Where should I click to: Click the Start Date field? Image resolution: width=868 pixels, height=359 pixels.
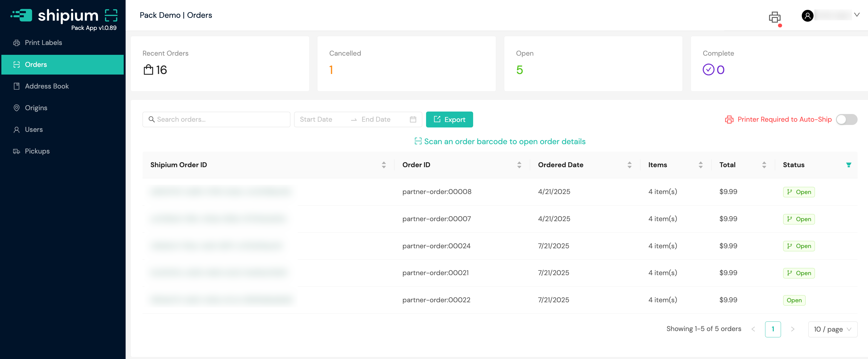(x=316, y=119)
